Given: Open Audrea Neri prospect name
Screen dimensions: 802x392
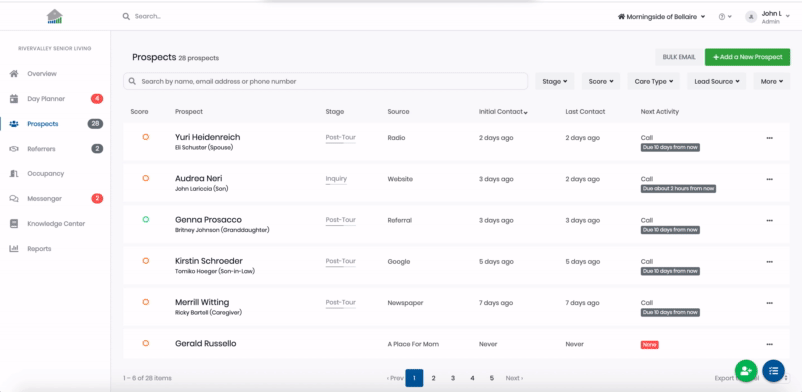Looking at the screenshot, I should (x=198, y=179).
